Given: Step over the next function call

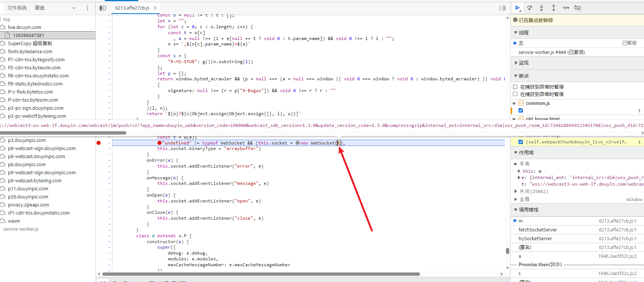Looking at the screenshot, I should point(529,8).
